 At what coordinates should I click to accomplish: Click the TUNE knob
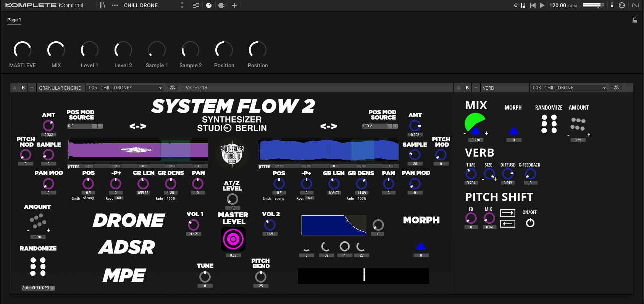(205, 277)
